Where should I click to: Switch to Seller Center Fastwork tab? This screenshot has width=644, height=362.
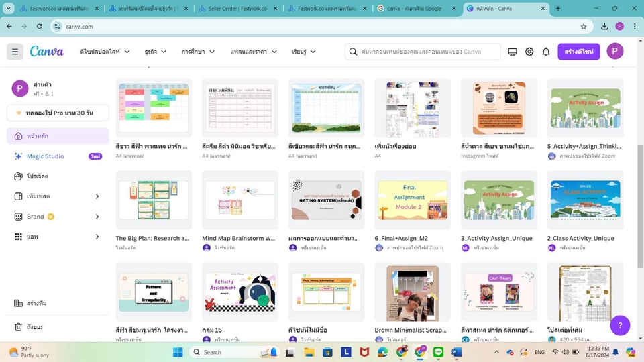click(x=237, y=8)
